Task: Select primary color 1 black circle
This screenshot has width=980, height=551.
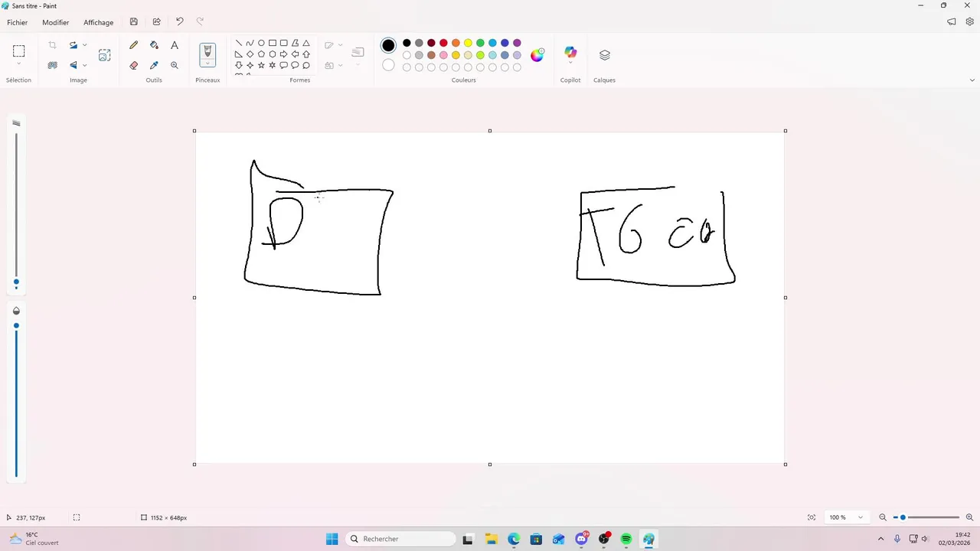Action: 388,46
